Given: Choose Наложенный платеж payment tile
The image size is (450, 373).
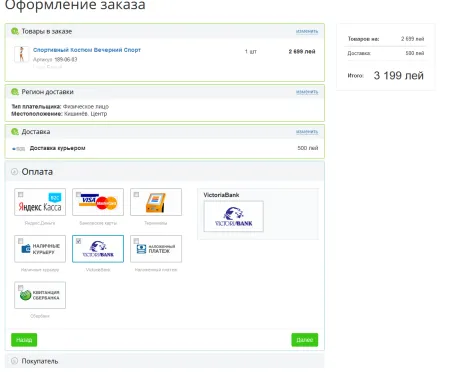Looking at the screenshot, I should pos(156,249).
